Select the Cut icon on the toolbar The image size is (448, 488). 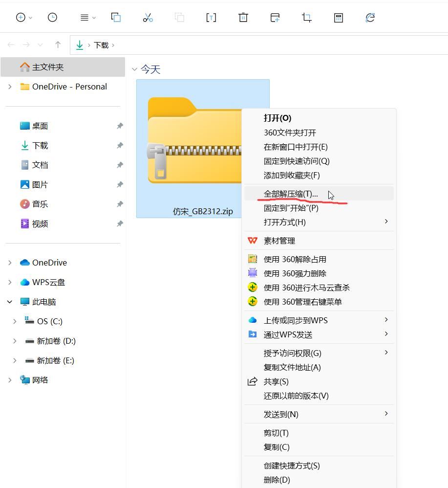click(x=148, y=18)
